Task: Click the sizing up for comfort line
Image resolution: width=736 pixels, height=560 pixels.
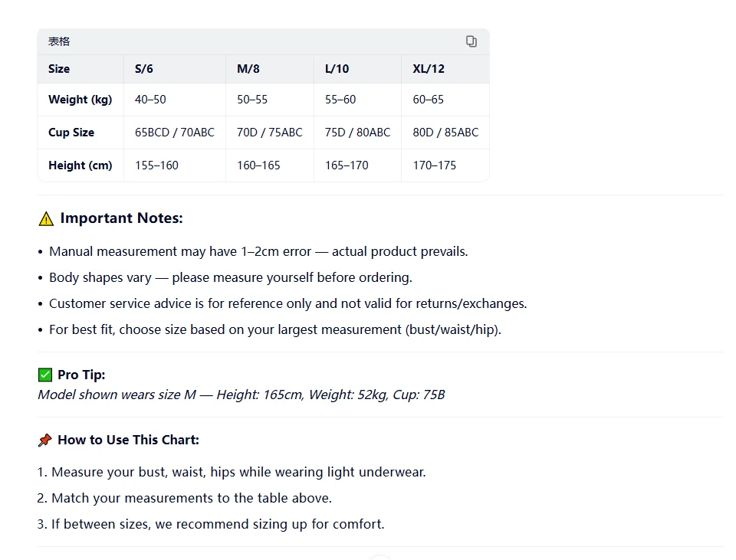Action: 211,524
